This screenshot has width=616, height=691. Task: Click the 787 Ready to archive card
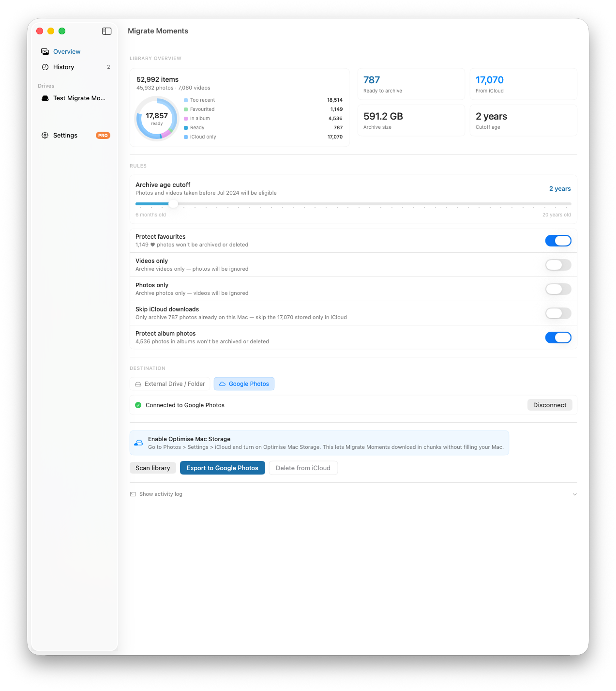(x=411, y=84)
